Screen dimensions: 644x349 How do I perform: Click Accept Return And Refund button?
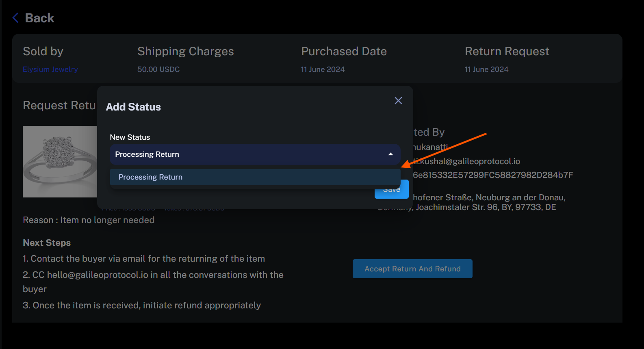tap(412, 269)
